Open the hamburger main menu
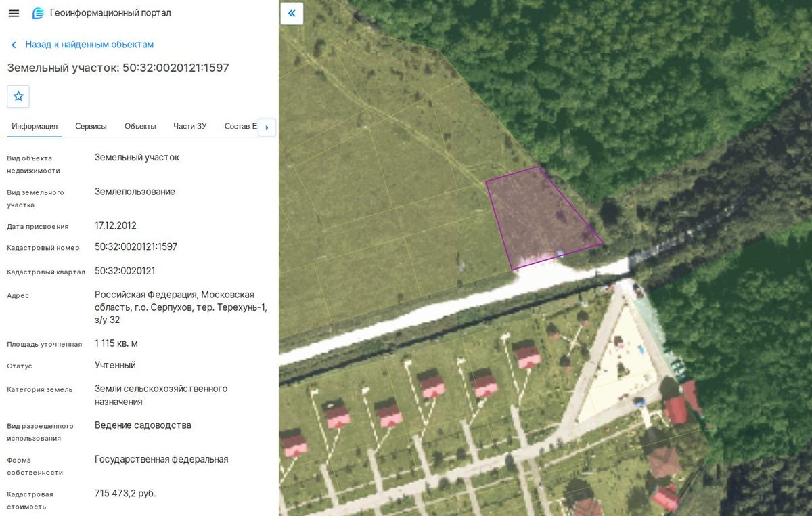Screen dimensions: 812x516 tap(14, 14)
